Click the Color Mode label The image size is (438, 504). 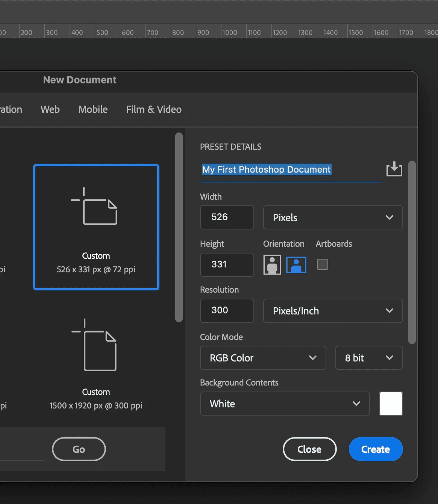pyautogui.click(x=221, y=337)
